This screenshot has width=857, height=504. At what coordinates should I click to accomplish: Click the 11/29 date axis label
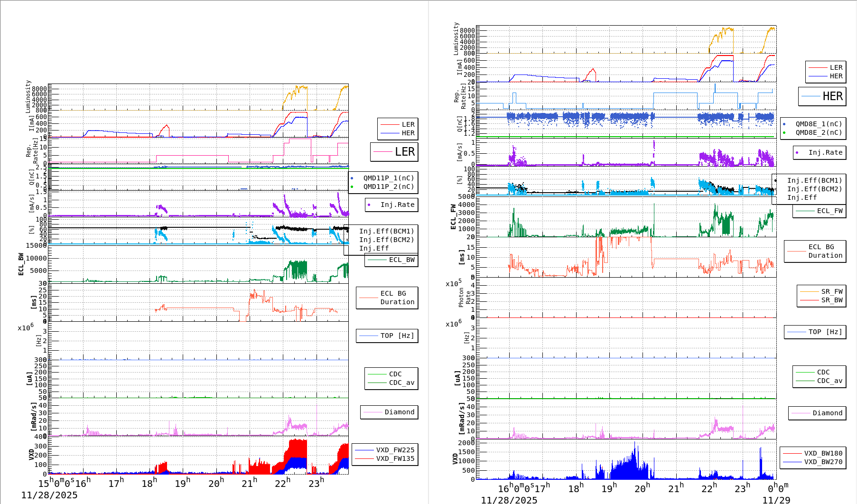click(776, 500)
